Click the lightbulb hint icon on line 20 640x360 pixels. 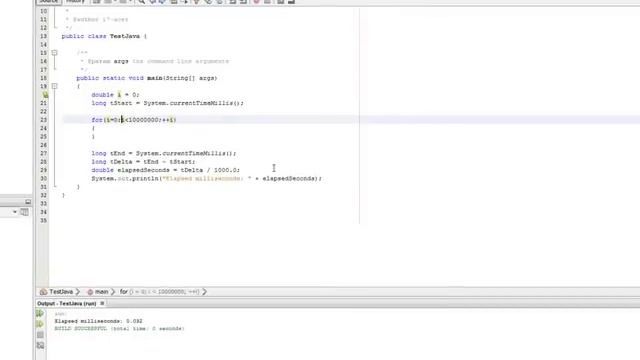click(x=45, y=95)
